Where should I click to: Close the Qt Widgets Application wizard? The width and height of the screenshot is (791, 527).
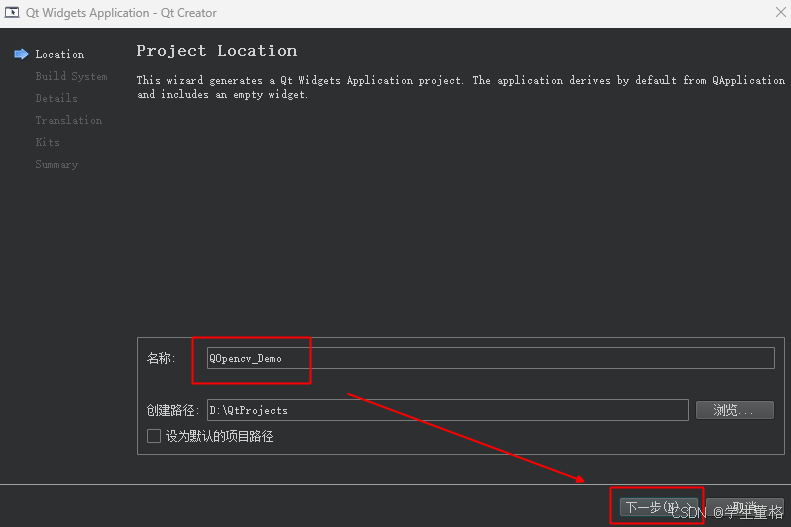[780, 13]
